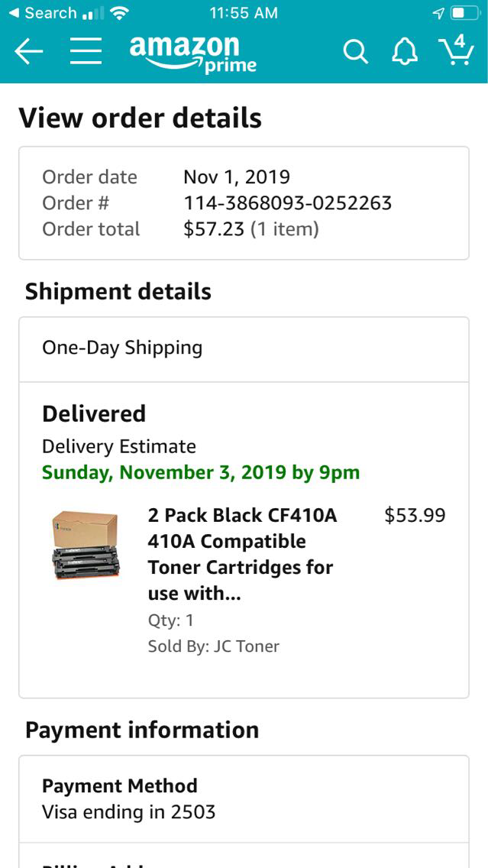Image resolution: width=488 pixels, height=868 pixels.
Task: Tap the Visa ending in 2503 payment method
Action: pos(128,811)
